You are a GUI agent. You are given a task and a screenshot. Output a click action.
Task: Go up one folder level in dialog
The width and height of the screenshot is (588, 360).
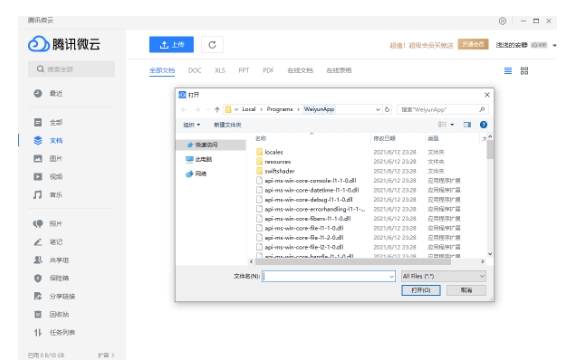pyautogui.click(x=217, y=110)
